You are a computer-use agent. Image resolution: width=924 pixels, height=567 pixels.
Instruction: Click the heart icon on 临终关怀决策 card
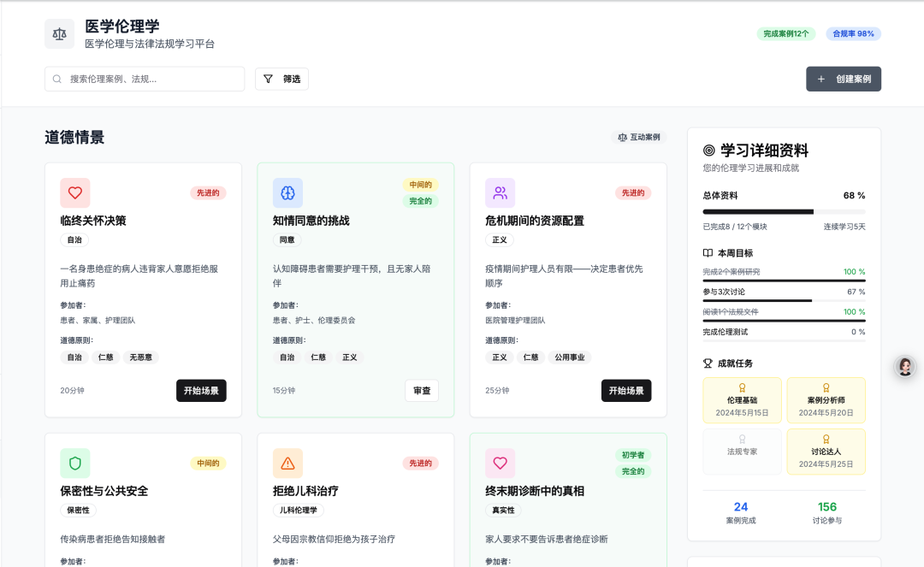tap(75, 193)
